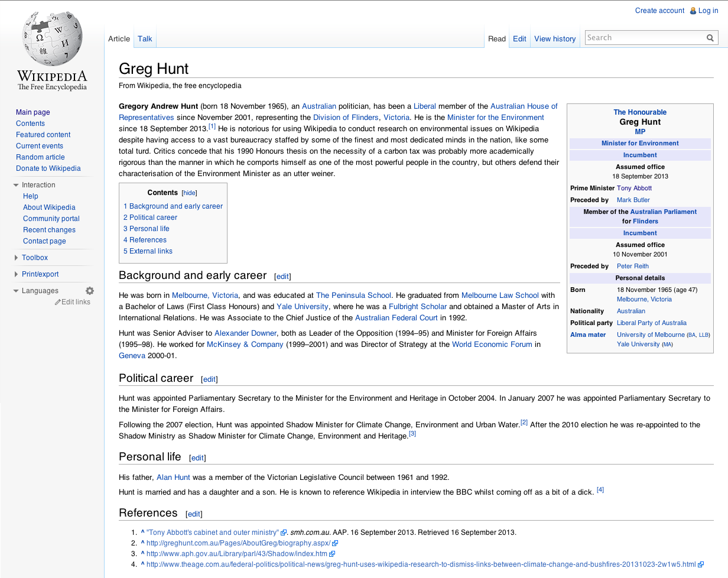The height and width of the screenshot is (578, 728).
Task: Click the Wikipedia globe logo
Action: coord(52,39)
